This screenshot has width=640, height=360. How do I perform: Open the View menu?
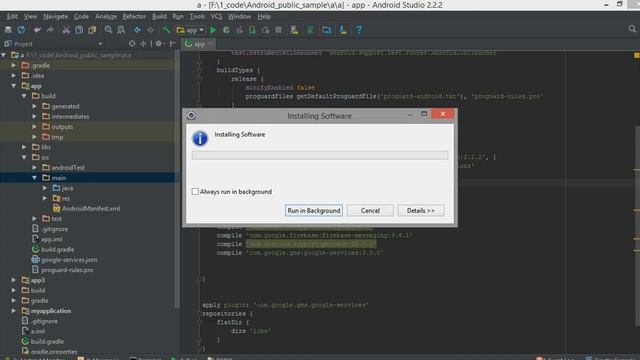tap(31, 16)
